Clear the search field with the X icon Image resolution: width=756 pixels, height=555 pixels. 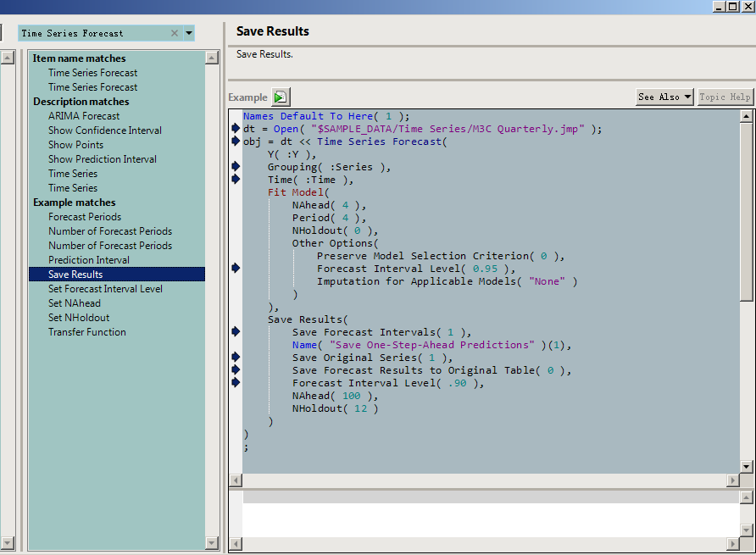pos(175,33)
